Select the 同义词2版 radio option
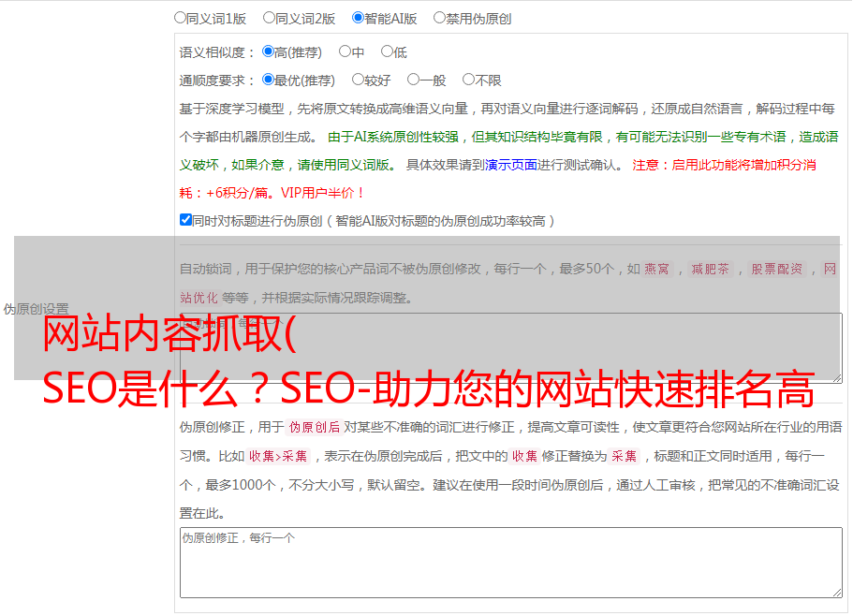 269,18
